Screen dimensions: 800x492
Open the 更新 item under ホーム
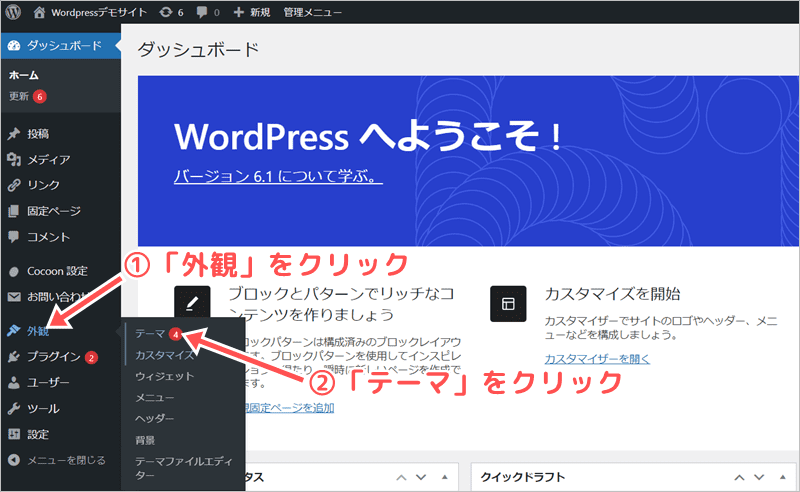[19, 97]
